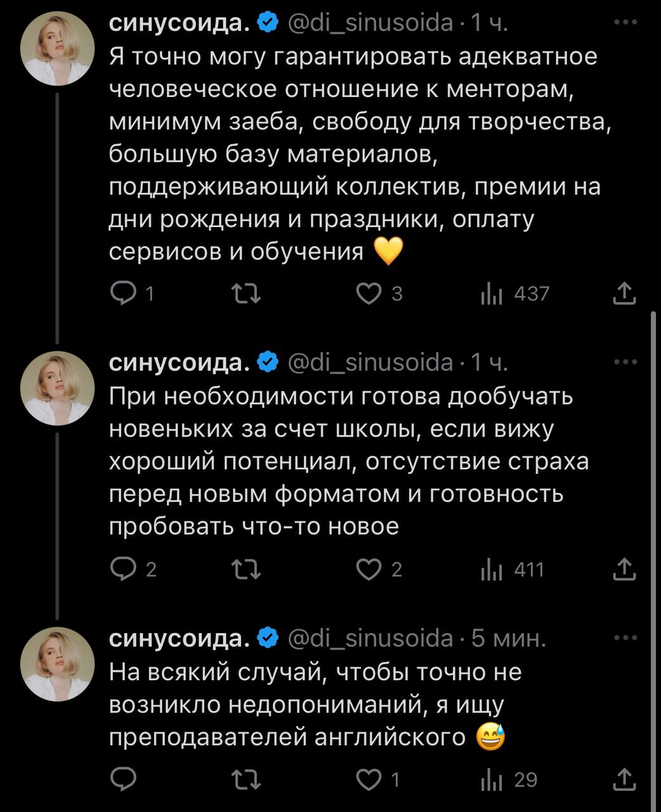
Task: Share the second tweet in thread
Action: click(624, 570)
